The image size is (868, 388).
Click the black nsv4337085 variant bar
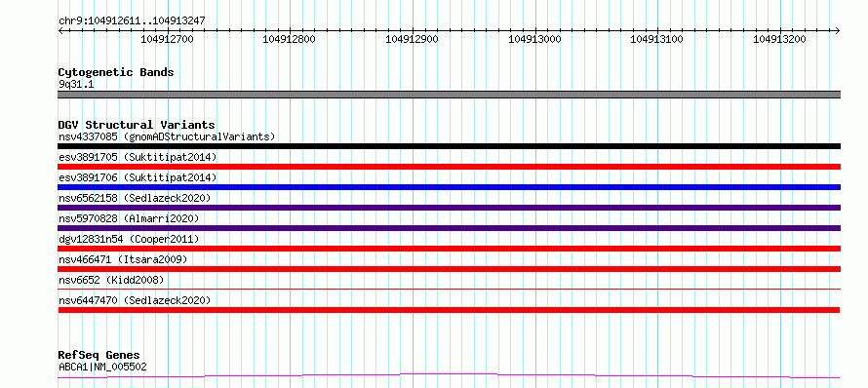click(x=449, y=146)
